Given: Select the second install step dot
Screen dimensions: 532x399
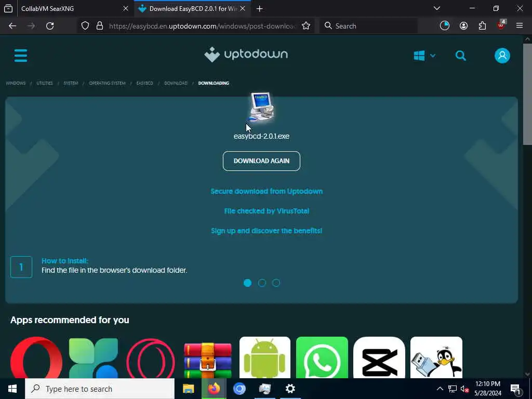Looking at the screenshot, I should click(x=262, y=283).
